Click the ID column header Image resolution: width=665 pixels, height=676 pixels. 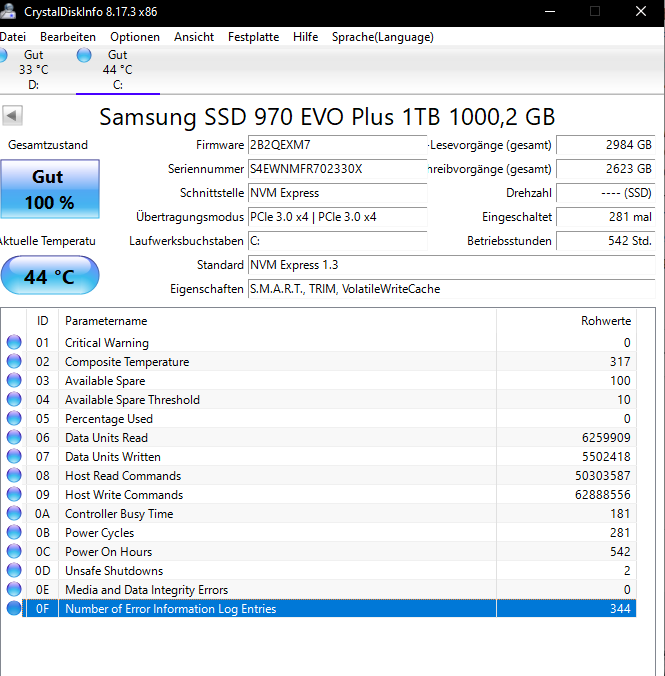(42, 321)
